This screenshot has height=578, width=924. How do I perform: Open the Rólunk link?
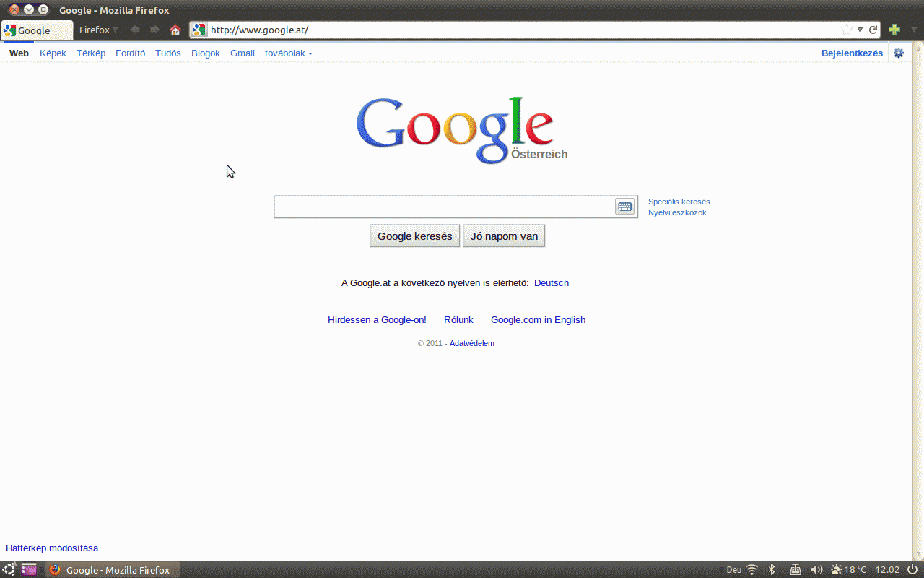pyautogui.click(x=458, y=319)
